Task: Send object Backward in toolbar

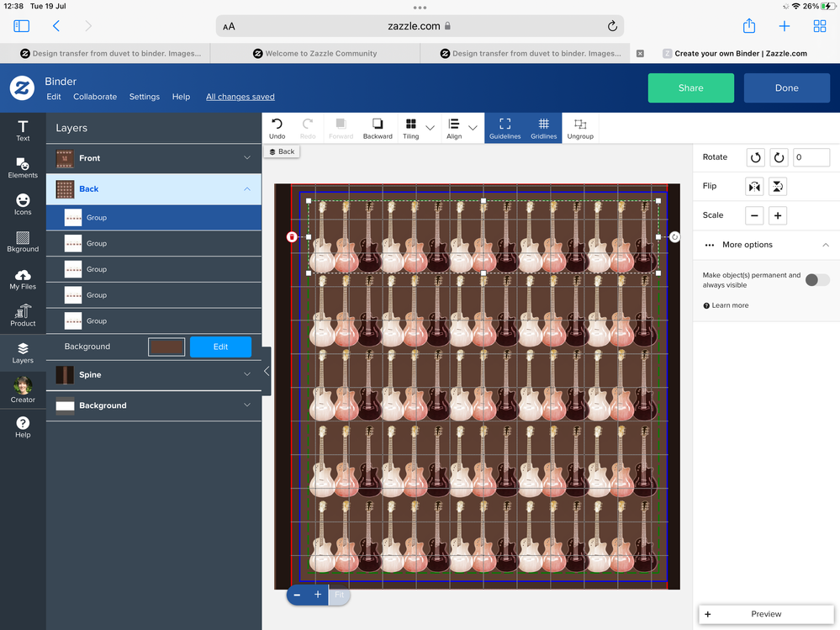Action: 378,129
